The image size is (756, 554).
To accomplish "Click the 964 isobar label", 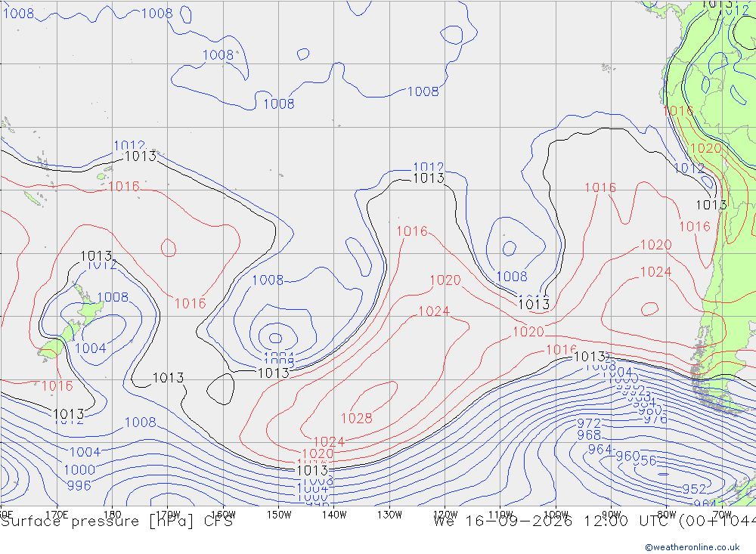I will point(600,450).
